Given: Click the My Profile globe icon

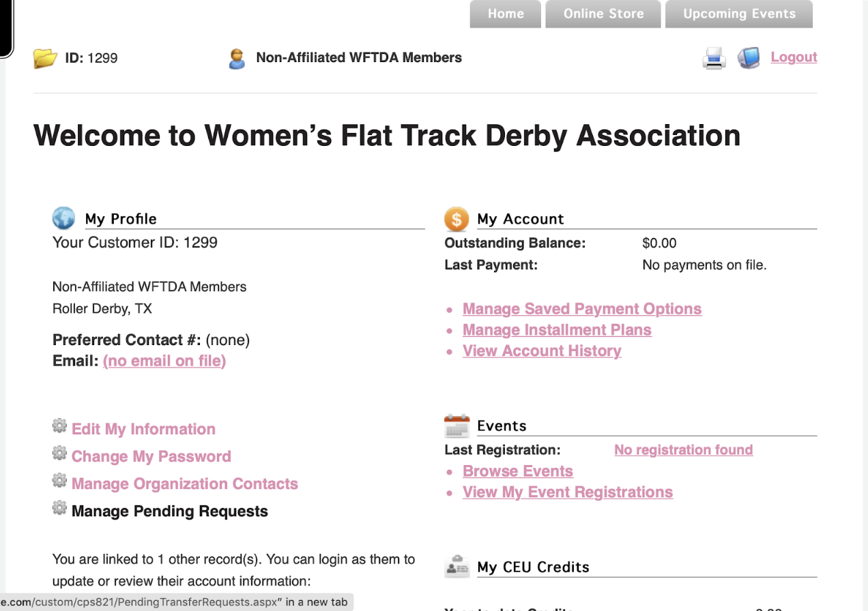Looking at the screenshot, I should 63,218.
